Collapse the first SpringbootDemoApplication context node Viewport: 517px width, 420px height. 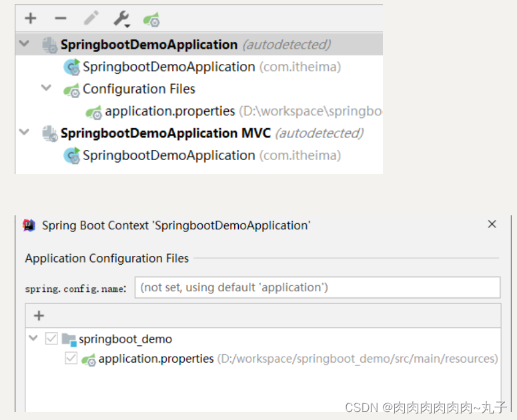25,45
